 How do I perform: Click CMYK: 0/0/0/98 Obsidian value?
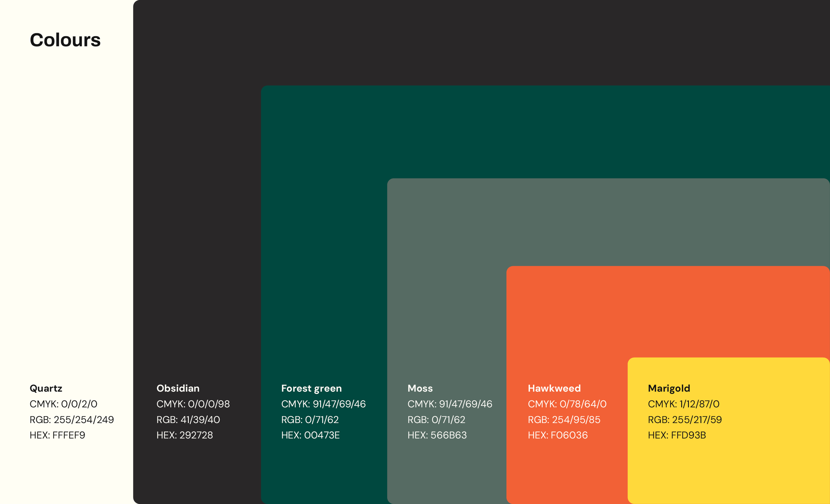[x=193, y=404]
